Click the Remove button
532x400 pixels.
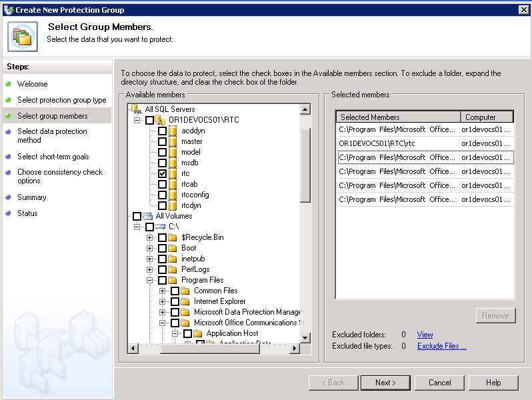pos(495,316)
